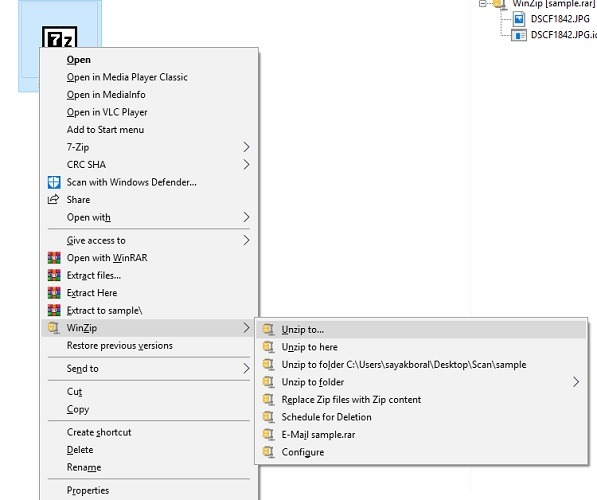Image resolution: width=597 pixels, height=500 pixels.
Task: Click the Windows Defender shield icon
Action: (x=54, y=182)
